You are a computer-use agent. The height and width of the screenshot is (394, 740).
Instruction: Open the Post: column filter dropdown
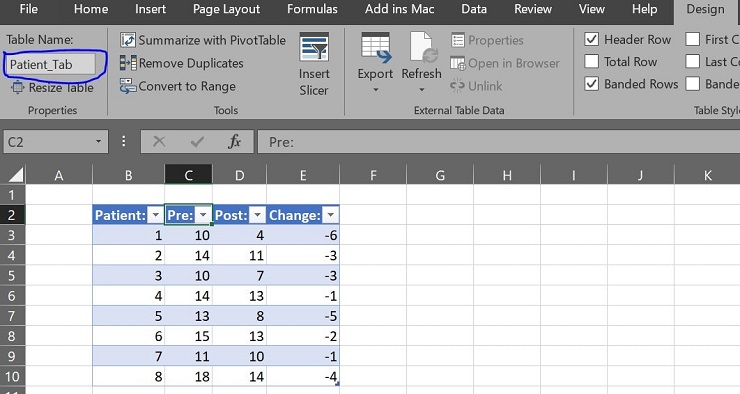257,215
